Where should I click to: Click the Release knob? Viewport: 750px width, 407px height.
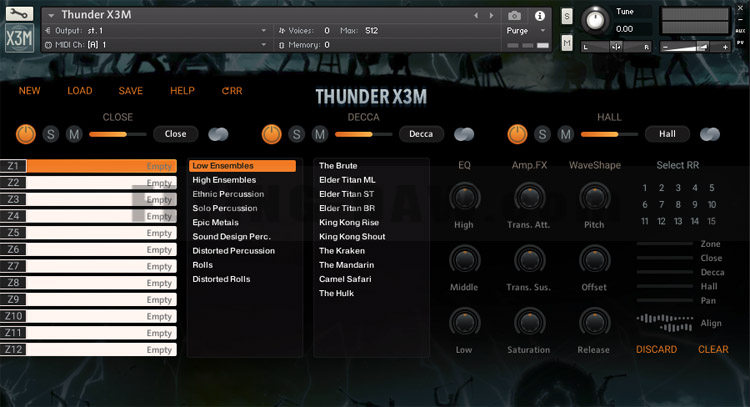coord(595,323)
